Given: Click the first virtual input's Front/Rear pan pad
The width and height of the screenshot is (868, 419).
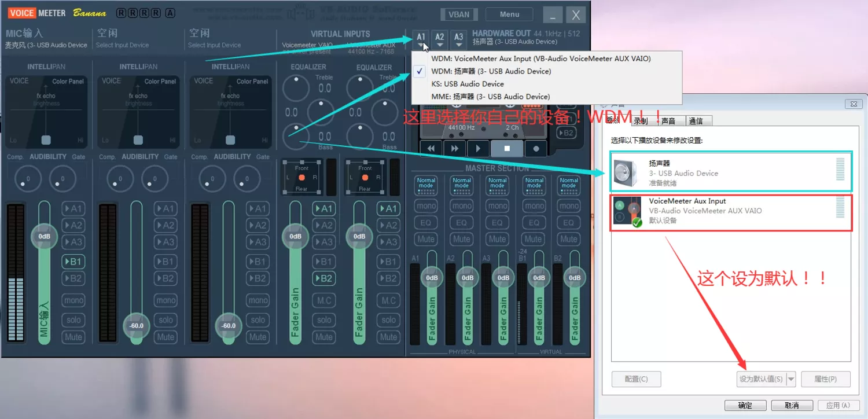Looking at the screenshot, I should point(301,177).
